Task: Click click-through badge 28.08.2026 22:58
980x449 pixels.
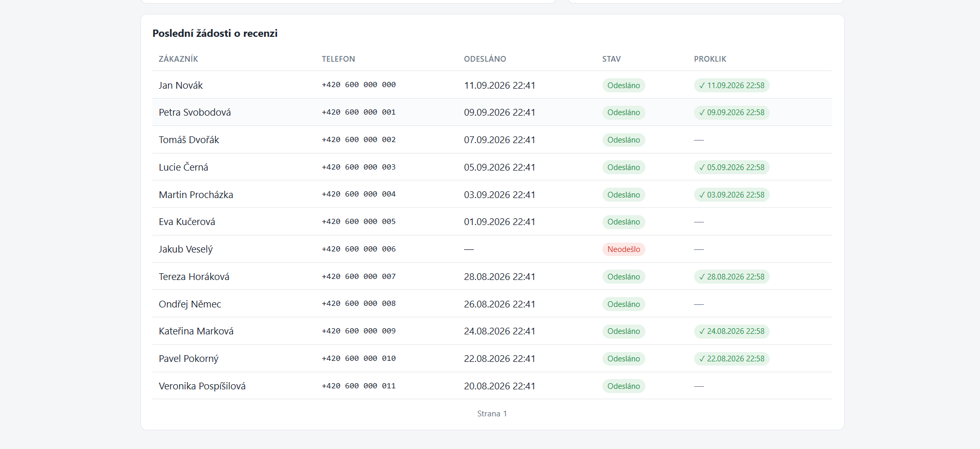Action: pyautogui.click(x=731, y=277)
